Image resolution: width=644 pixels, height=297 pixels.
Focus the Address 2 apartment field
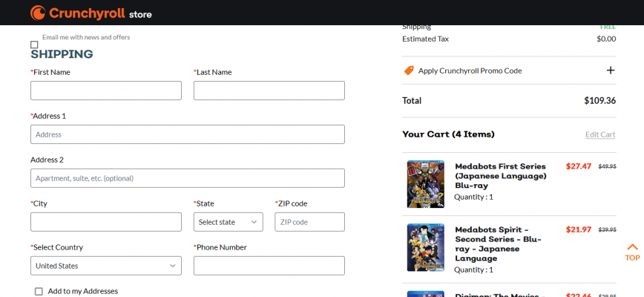[187, 178]
